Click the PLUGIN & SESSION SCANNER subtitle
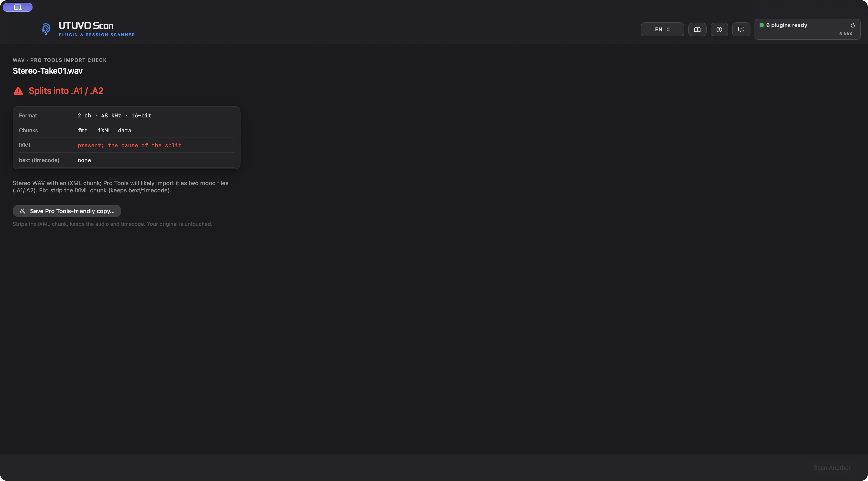Image resolution: width=868 pixels, height=481 pixels. tap(97, 35)
